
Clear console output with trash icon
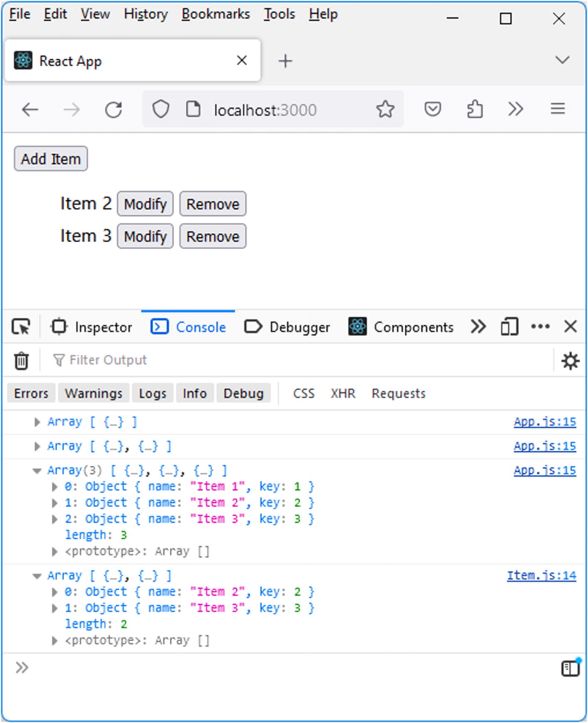[21, 360]
